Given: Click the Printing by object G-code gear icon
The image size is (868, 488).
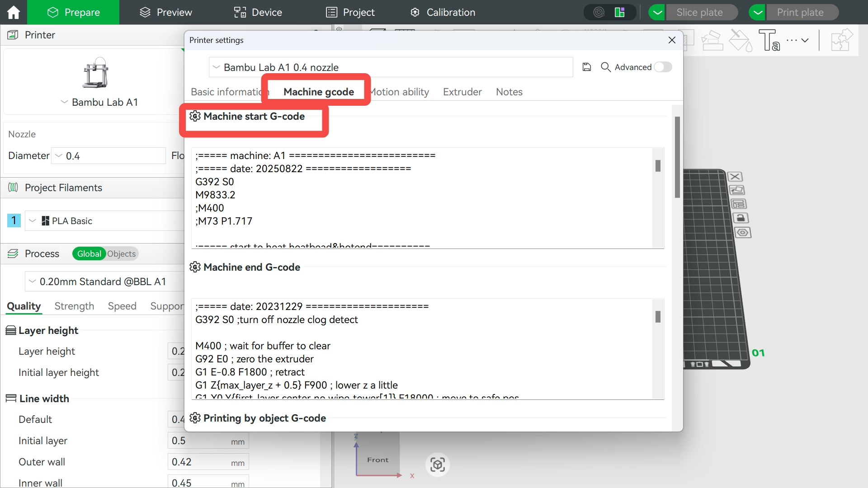Looking at the screenshot, I should point(195,418).
